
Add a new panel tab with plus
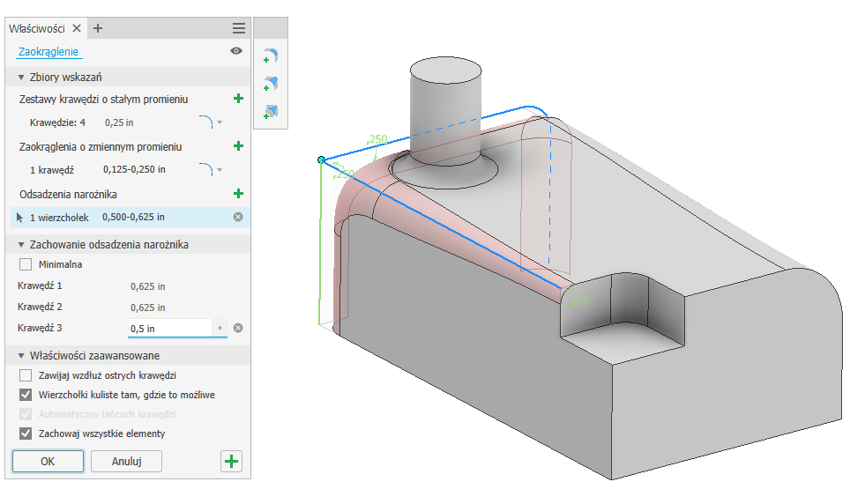pos(98,28)
